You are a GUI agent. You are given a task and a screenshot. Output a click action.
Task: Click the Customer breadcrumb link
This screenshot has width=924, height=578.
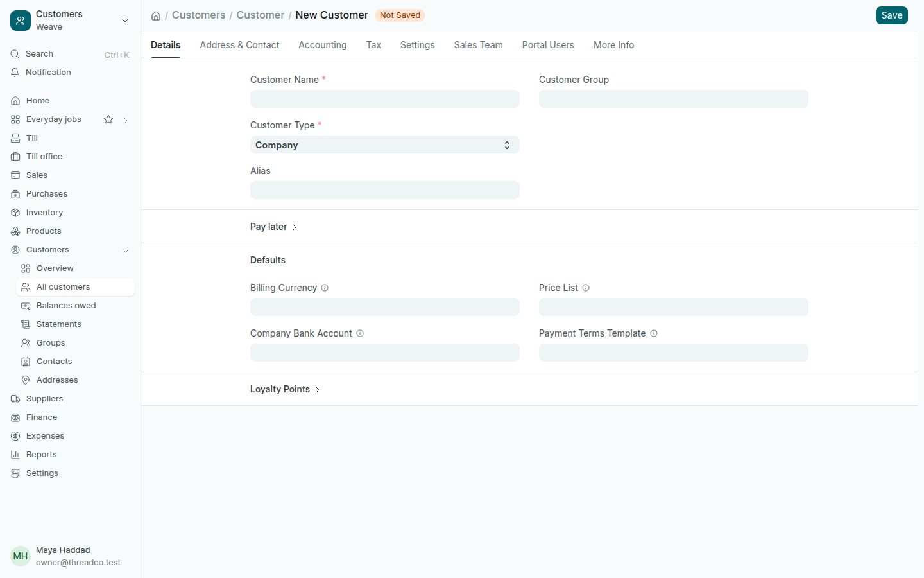tap(260, 15)
